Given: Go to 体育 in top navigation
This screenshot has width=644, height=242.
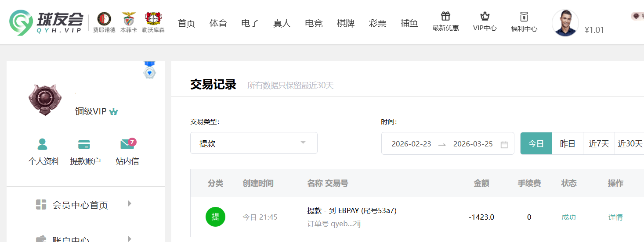Looking at the screenshot, I should [x=218, y=23].
